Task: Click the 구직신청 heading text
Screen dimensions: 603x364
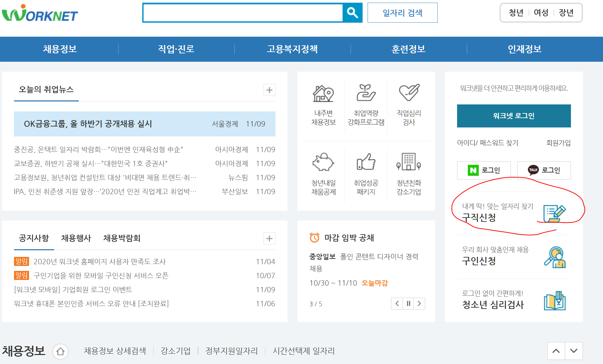Action: pyautogui.click(x=479, y=218)
